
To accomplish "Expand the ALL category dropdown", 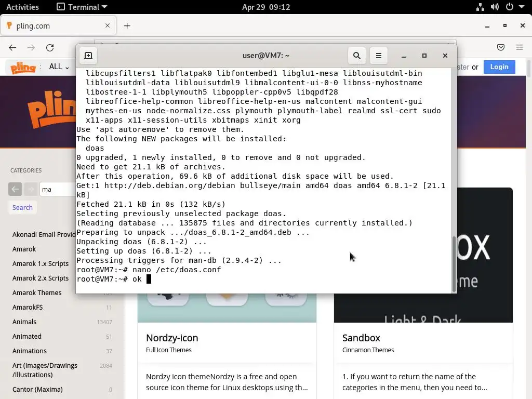I will [x=59, y=66].
